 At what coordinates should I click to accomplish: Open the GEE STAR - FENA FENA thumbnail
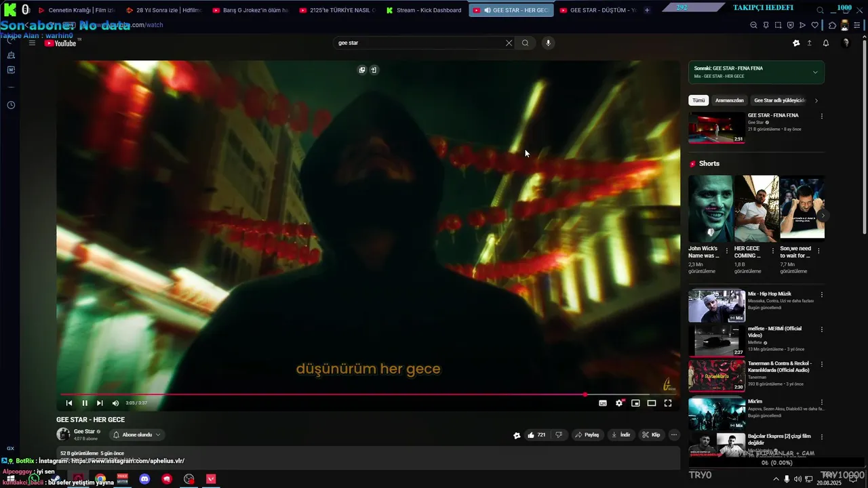tap(717, 128)
